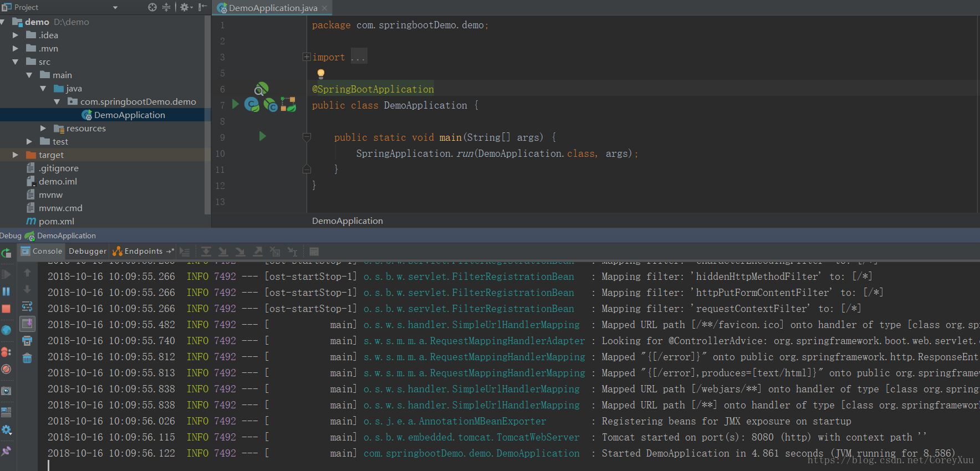Click run gutter arrow on line 7
The image size is (980, 471).
(236, 104)
